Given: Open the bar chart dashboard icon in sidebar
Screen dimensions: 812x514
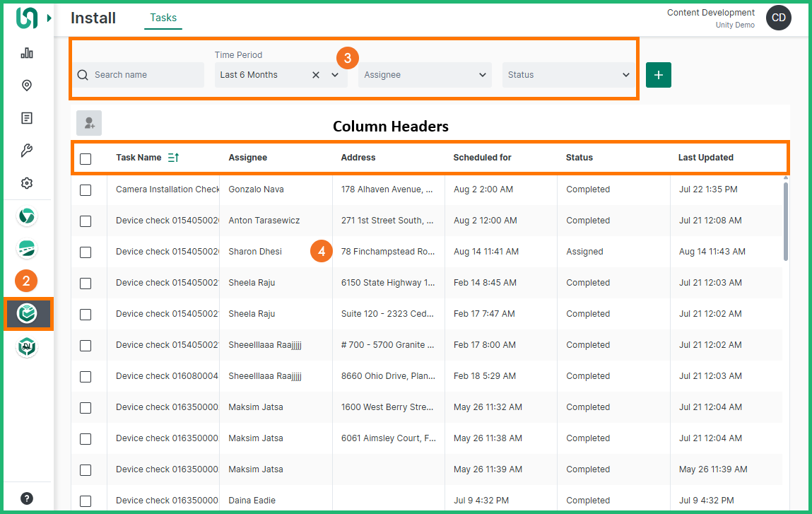Looking at the screenshot, I should pos(27,53).
